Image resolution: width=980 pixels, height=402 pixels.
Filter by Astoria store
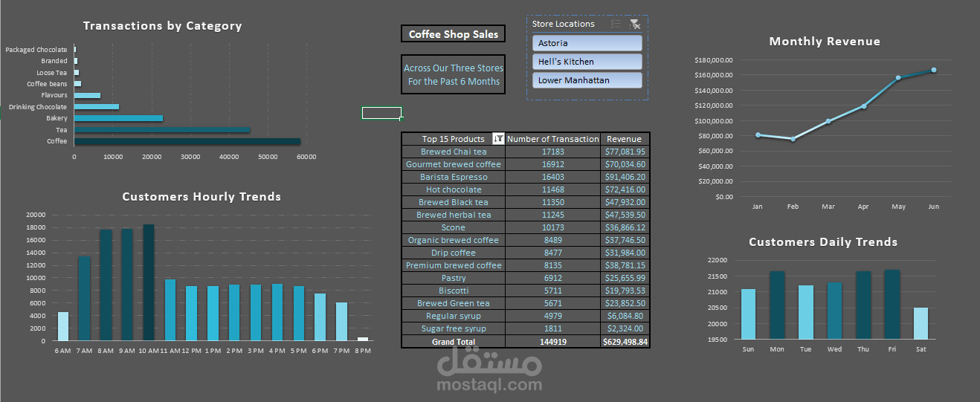pyautogui.click(x=587, y=43)
